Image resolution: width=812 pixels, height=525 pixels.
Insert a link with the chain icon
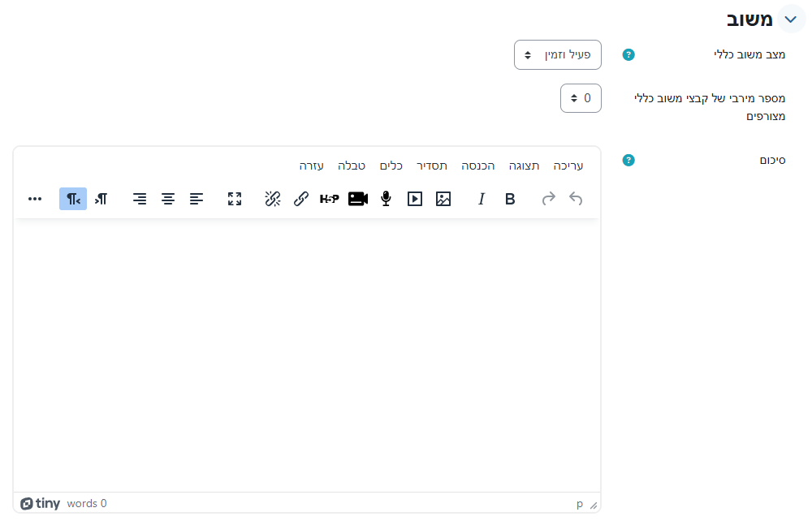301,199
